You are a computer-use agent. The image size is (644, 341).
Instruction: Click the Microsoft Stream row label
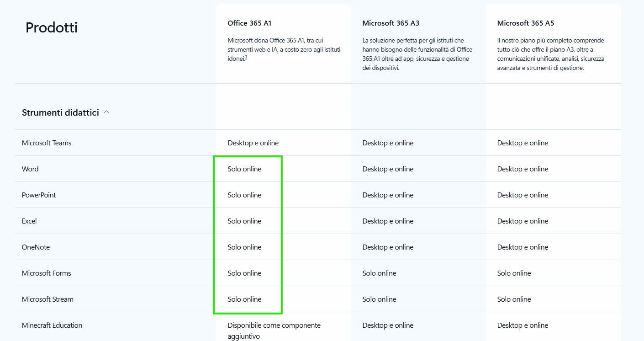point(48,299)
